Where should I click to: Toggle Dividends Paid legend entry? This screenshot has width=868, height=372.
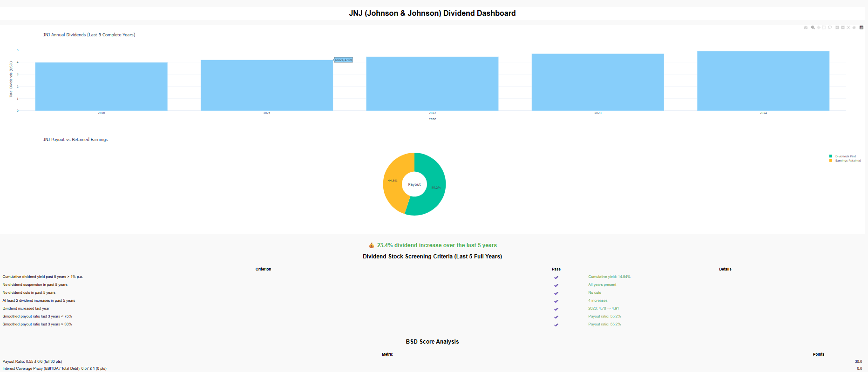click(x=845, y=156)
